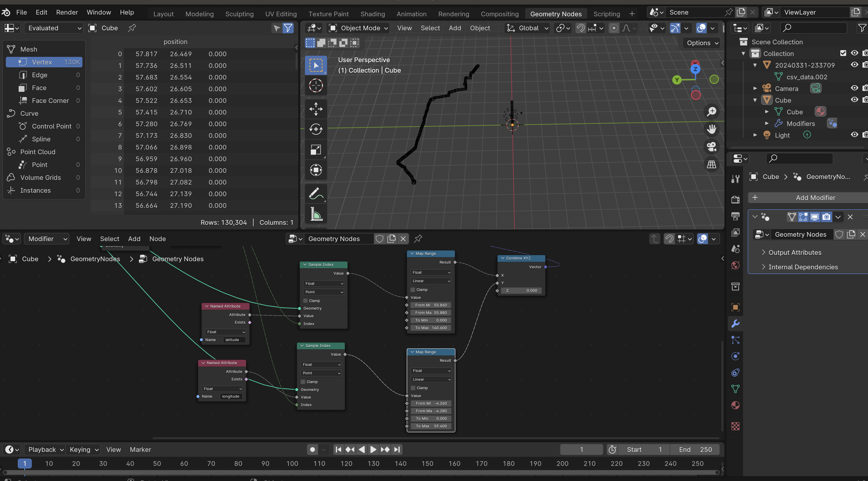Toggle Clamp on upper Sample Index node

tap(305, 301)
